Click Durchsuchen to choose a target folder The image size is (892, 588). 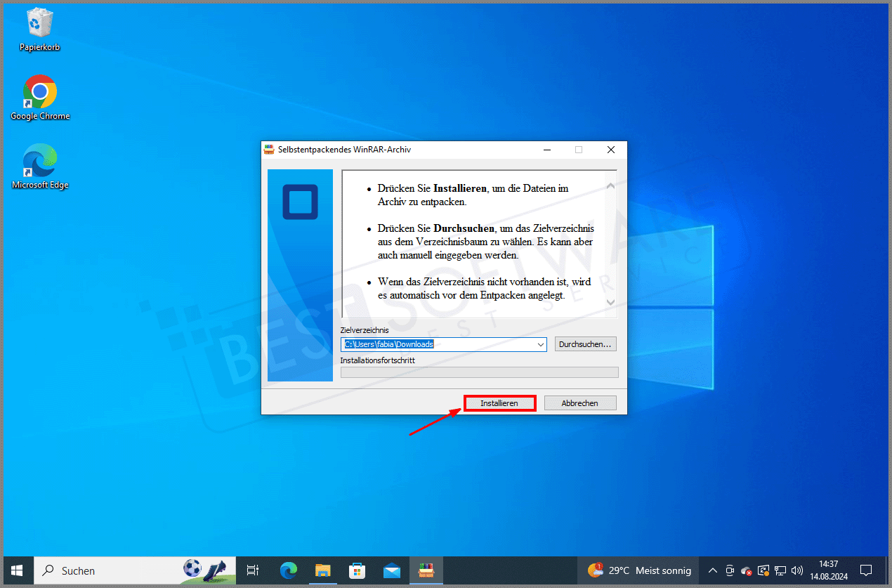(x=585, y=344)
